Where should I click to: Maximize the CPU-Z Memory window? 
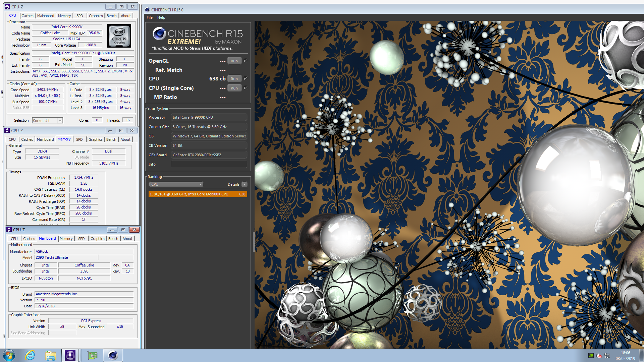(121, 130)
